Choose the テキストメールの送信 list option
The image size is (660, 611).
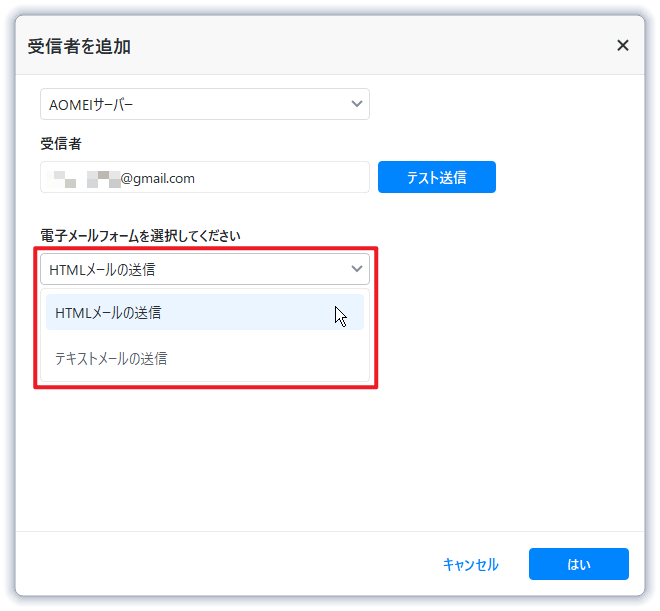[111, 358]
